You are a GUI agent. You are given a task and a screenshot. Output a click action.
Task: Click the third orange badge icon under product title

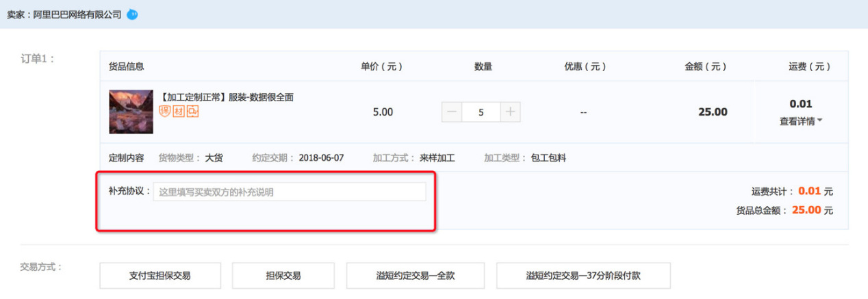192,111
